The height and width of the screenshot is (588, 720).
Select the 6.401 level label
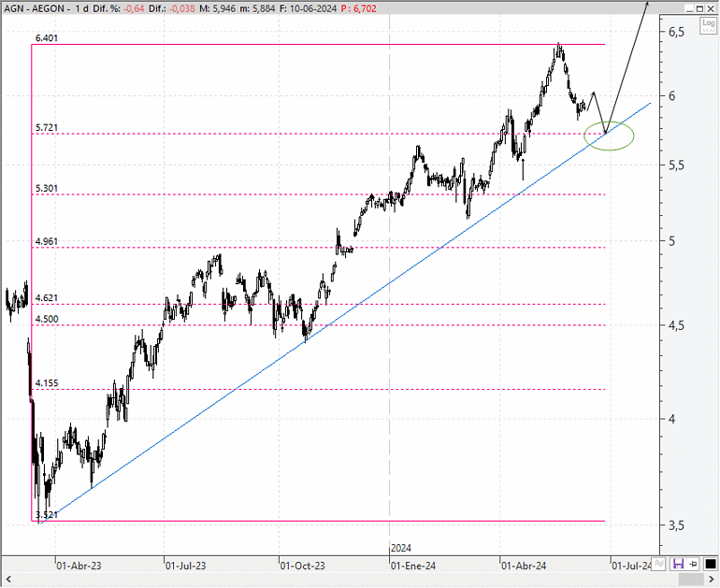pos(47,38)
